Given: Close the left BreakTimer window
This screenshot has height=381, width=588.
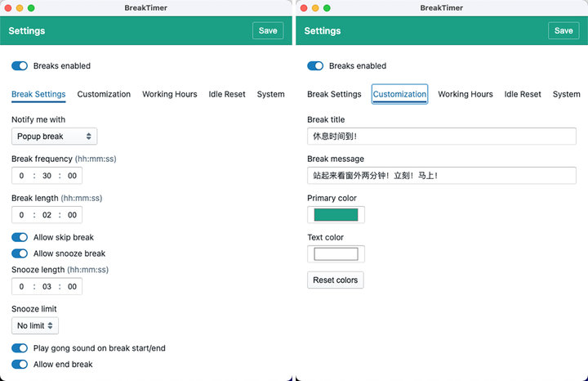Looking at the screenshot, I should pos(8,8).
